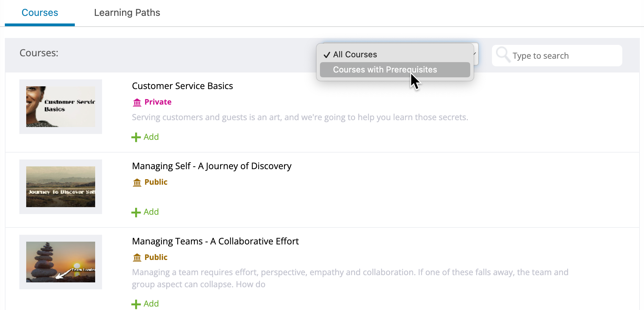Click the green plus icon for Managing Self
Image resolution: width=644 pixels, height=310 pixels.
point(135,212)
